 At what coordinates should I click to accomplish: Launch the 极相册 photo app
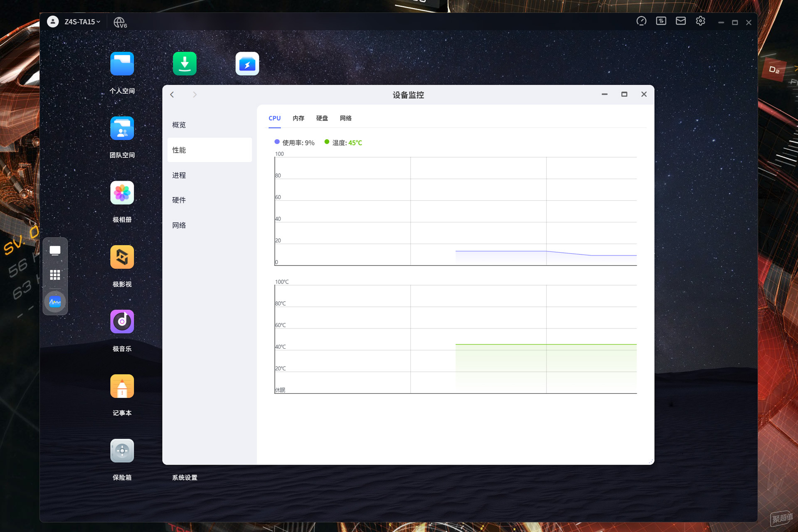click(x=122, y=193)
